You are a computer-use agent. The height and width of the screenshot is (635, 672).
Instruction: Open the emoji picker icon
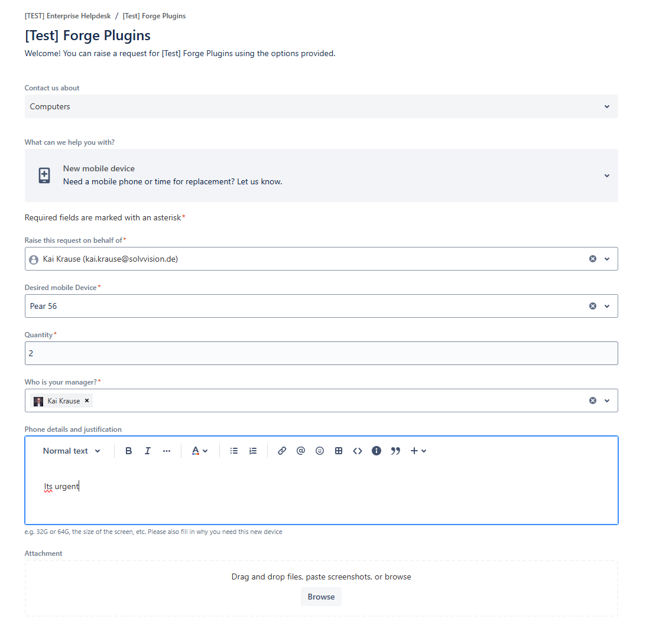[x=319, y=451]
